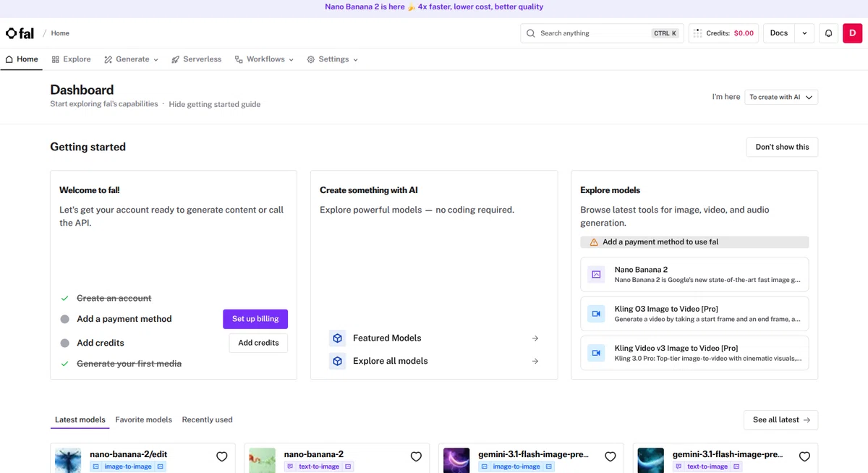868x473 pixels.
Task: Open Kling O3 Image to Video card
Action: (694, 314)
